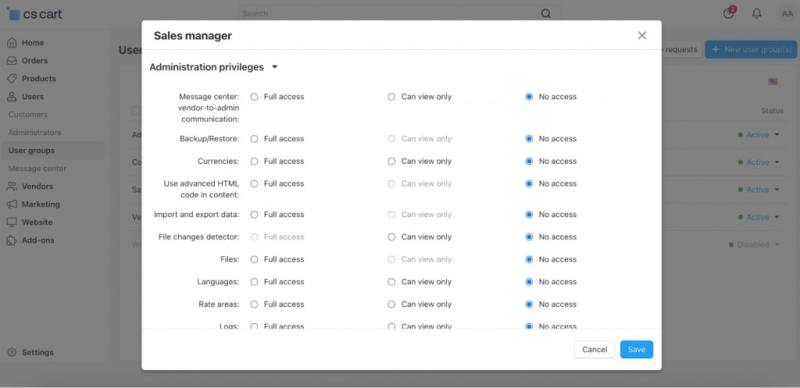The height and width of the screenshot is (388, 800).
Task: Set Languages to Can view only
Action: tap(391, 282)
